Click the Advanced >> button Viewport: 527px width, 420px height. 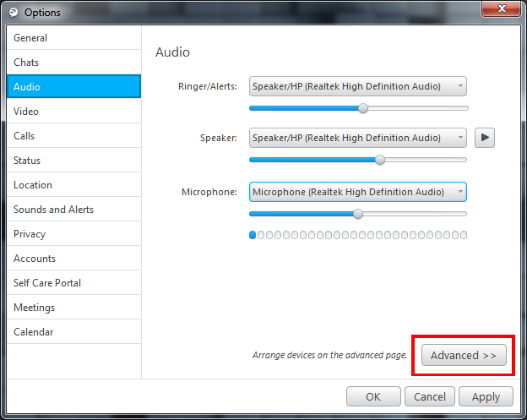pyautogui.click(x=464, y=355)
